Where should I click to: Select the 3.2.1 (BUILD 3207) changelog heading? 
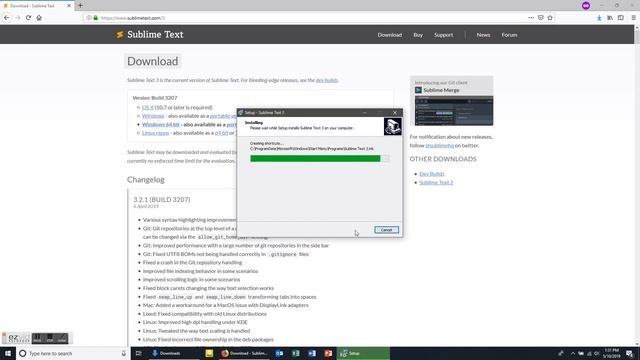coord(162,200)
